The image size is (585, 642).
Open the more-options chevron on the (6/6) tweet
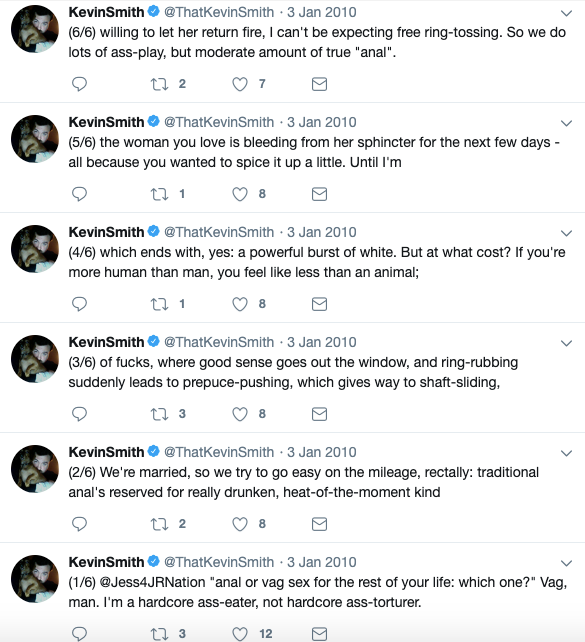point(566,13)
